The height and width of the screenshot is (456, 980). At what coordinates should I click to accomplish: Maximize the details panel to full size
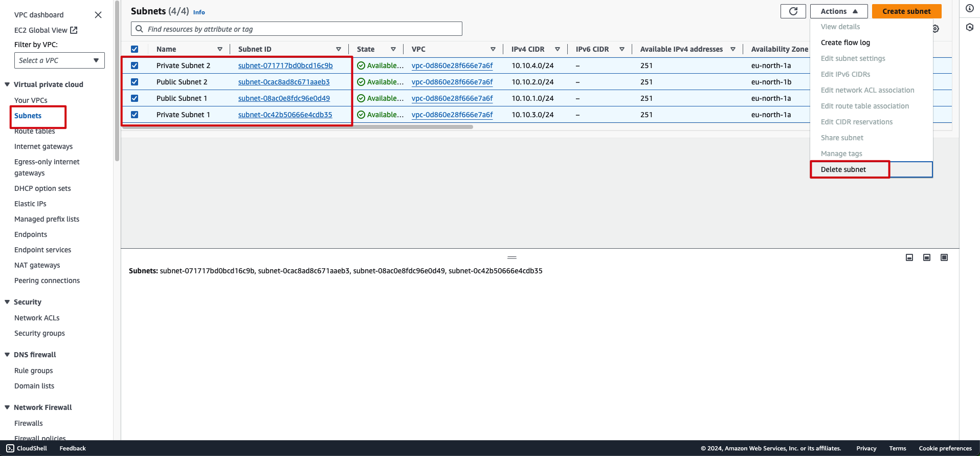[x=944, y=257]
